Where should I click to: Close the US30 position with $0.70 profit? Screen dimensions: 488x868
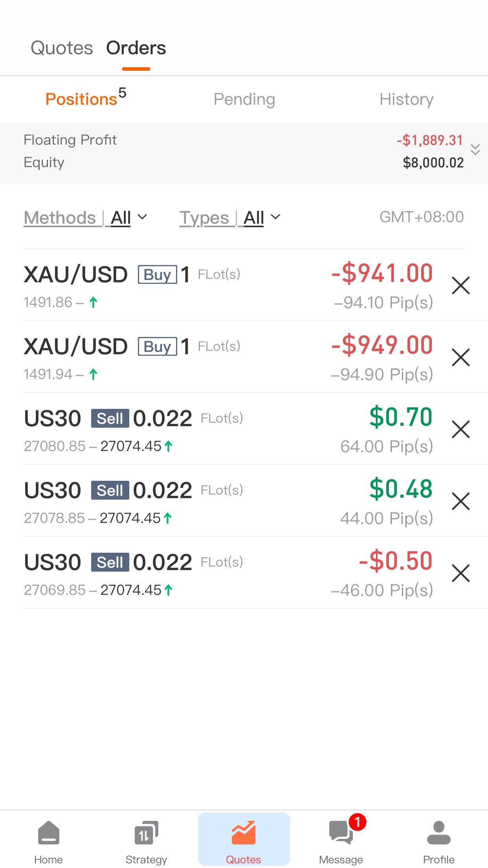461,429
